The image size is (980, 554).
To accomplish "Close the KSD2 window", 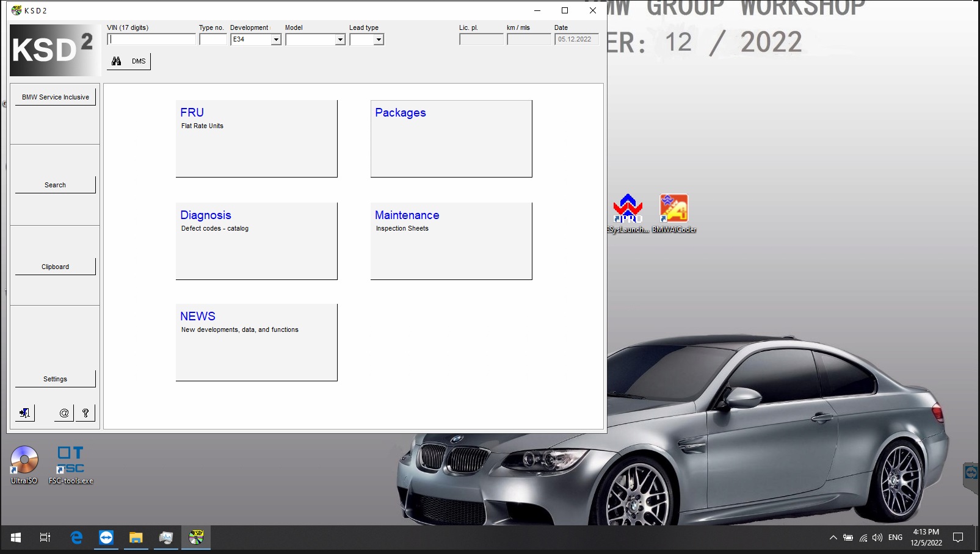I will (592, 10).
